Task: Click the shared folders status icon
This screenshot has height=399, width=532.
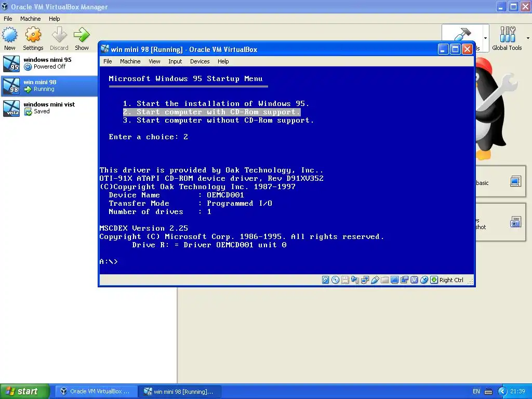Action: (384, 280)
